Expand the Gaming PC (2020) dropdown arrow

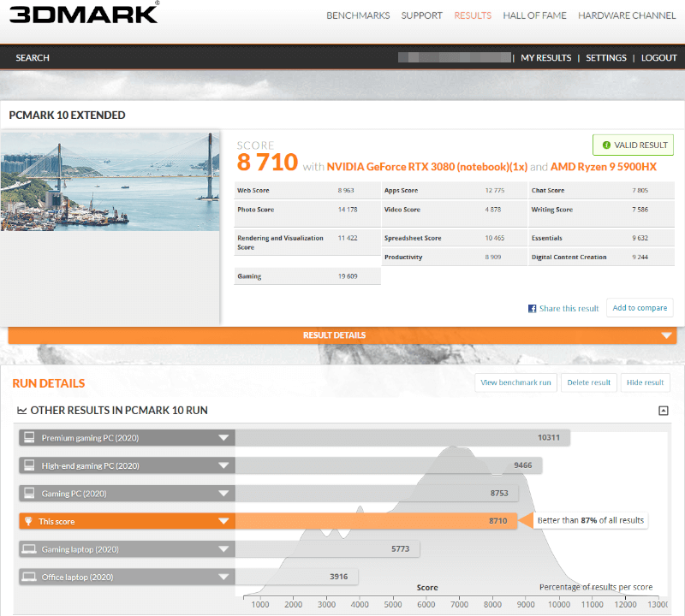(223, 494)
